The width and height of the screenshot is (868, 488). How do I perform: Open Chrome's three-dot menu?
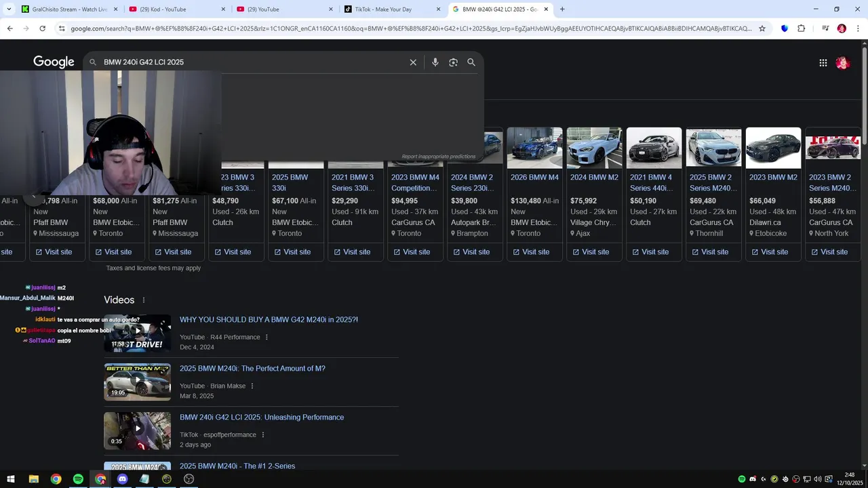(x=857, y=28)
